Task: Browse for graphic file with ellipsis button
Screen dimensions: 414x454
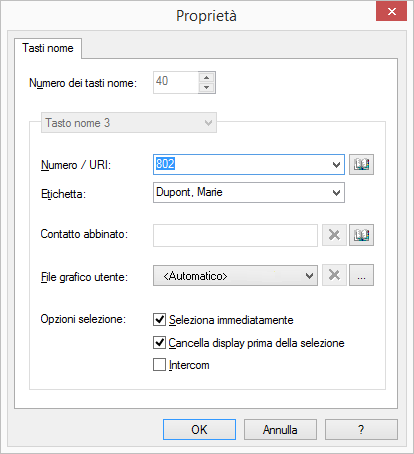Action: point(361,275)
